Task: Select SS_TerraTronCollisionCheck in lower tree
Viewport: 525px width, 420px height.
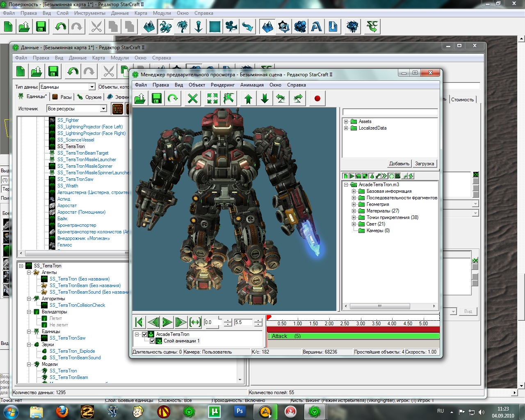Action: tap(77, 305)
